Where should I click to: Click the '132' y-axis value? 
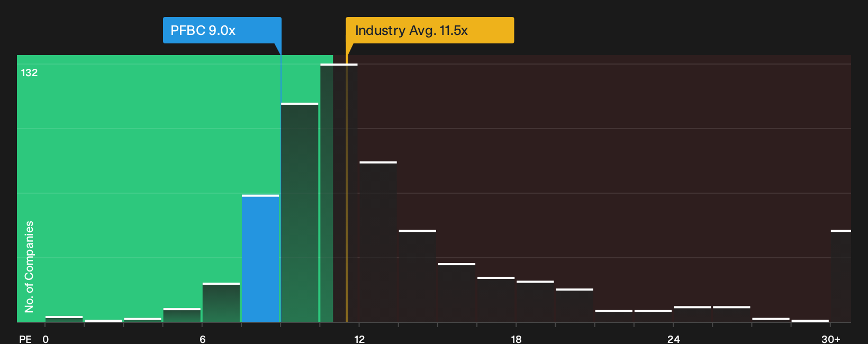pyautogui.click(x=29, y=73)
